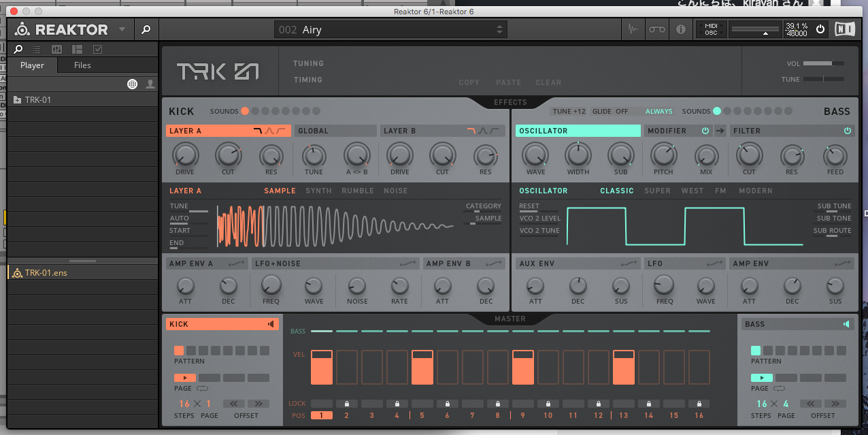This screenshot has height=435, width=868.
Task: Open the sidebar panel layout icon
Action: pos(77,49)
